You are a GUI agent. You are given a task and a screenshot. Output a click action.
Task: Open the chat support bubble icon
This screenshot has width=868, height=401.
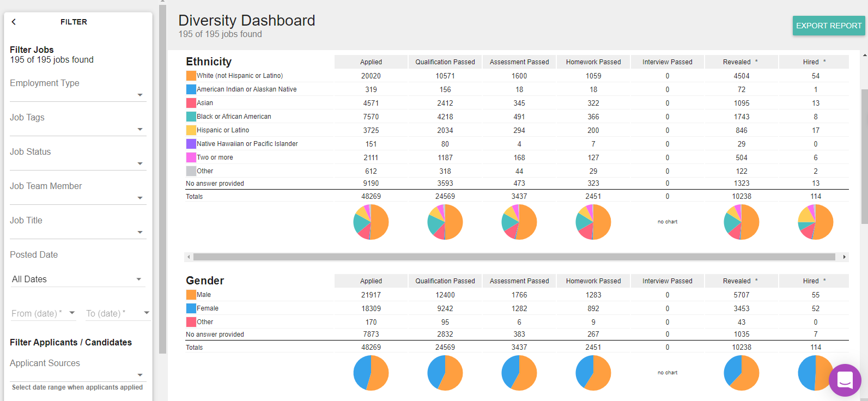tap(845, 380)
